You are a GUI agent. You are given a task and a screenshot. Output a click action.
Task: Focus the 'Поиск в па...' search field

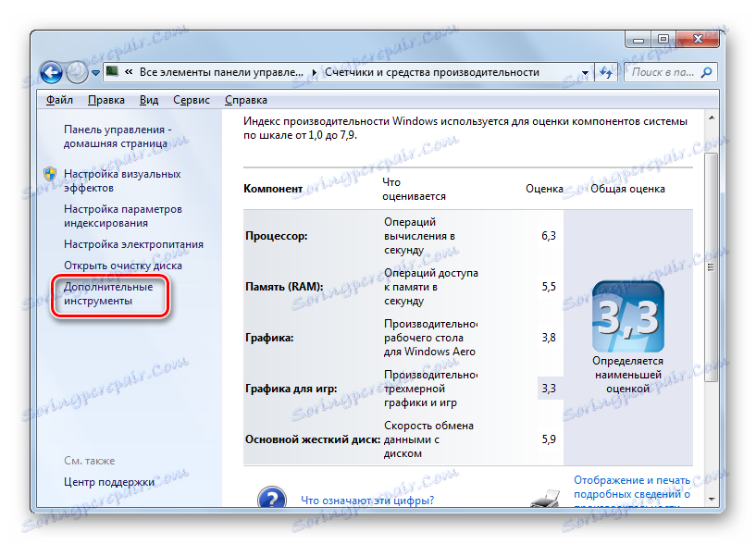pyautogui.click(x=670, y=72)
